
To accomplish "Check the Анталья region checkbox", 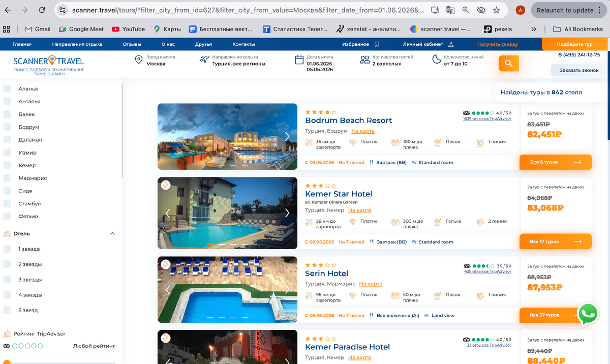I will 7,101.
